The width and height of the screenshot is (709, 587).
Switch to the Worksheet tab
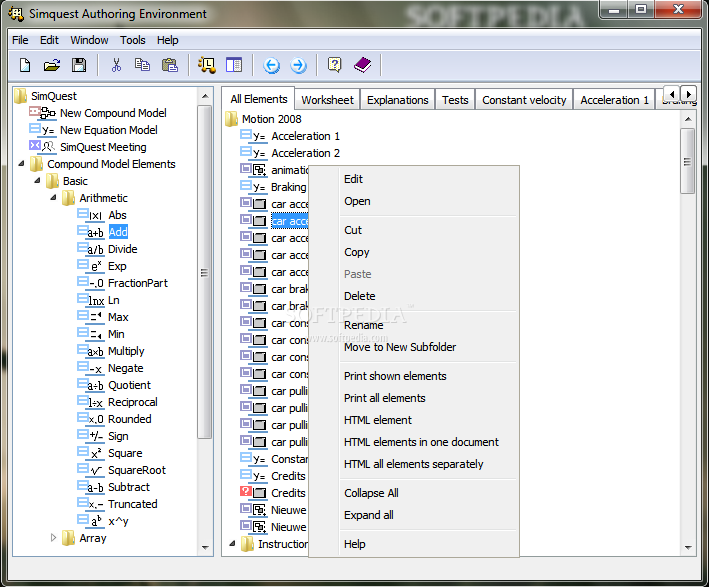pyautogui.click(x=327, y=99)
